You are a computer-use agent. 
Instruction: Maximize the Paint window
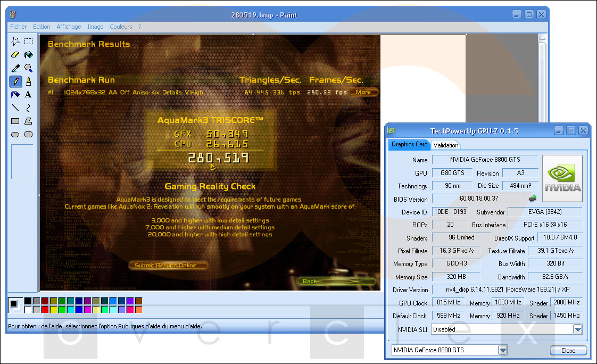click(529, 14)
